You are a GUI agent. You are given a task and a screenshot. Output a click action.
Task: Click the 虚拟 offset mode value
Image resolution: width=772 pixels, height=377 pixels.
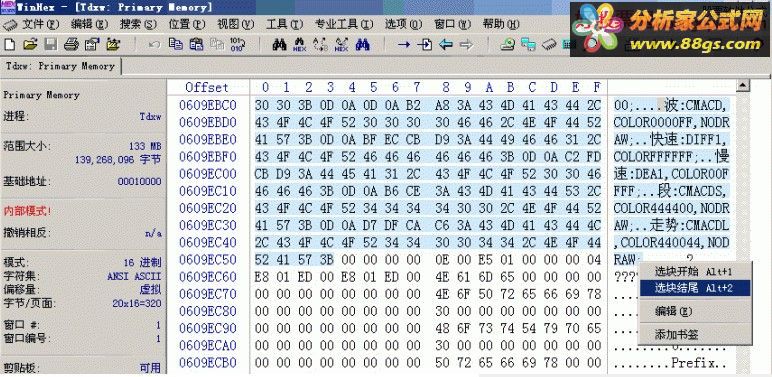[x=151, y=290]
